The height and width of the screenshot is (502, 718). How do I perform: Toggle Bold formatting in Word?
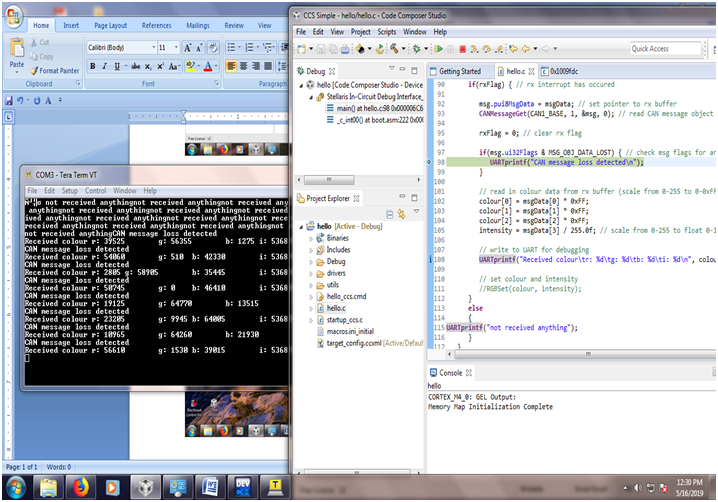(x=92, y=66)
